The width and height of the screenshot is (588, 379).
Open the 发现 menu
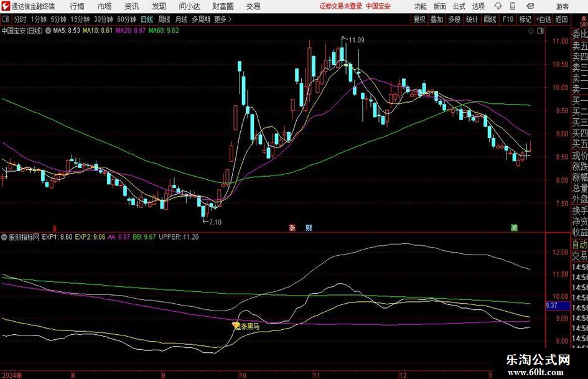click(159, 6)
